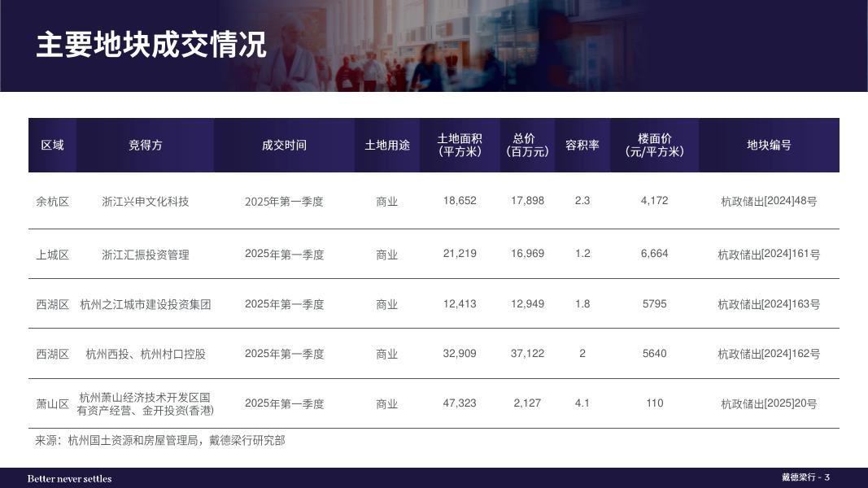The height and width of the screenshot is (488, 868).
Task: Select the 容积率 column header
Action: pos(582,145)
